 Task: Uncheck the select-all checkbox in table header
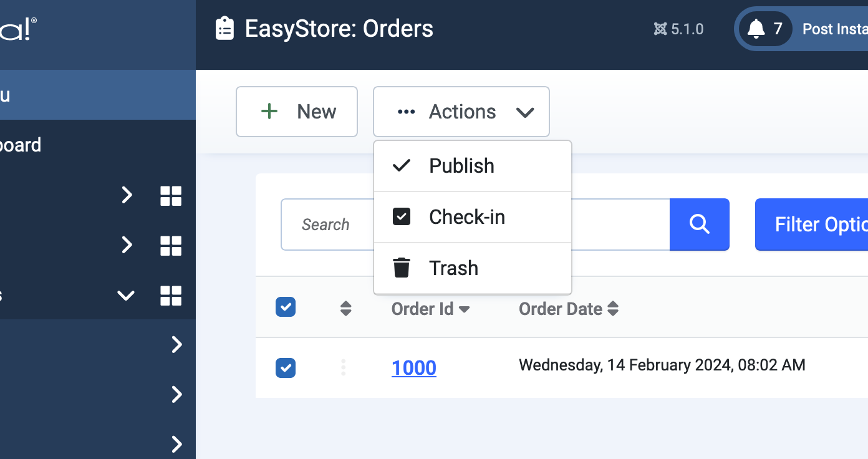pyautogui.click(x=286, y=307)
